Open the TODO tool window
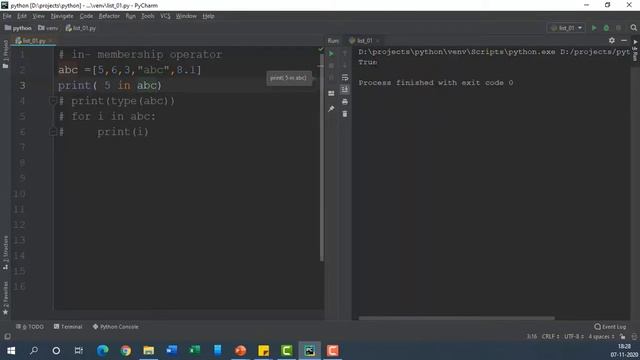Image resolution: width=640 pixels, height=360 pixels. pyautogui.click(x=30, y=327)
